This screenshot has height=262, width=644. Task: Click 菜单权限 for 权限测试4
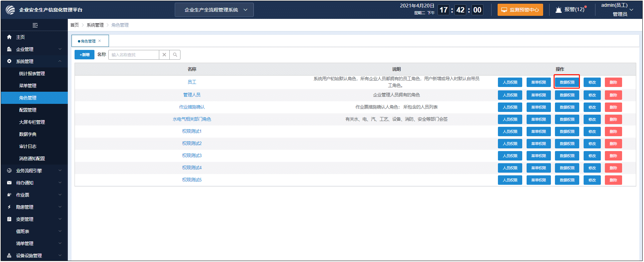tap(539, 168)
